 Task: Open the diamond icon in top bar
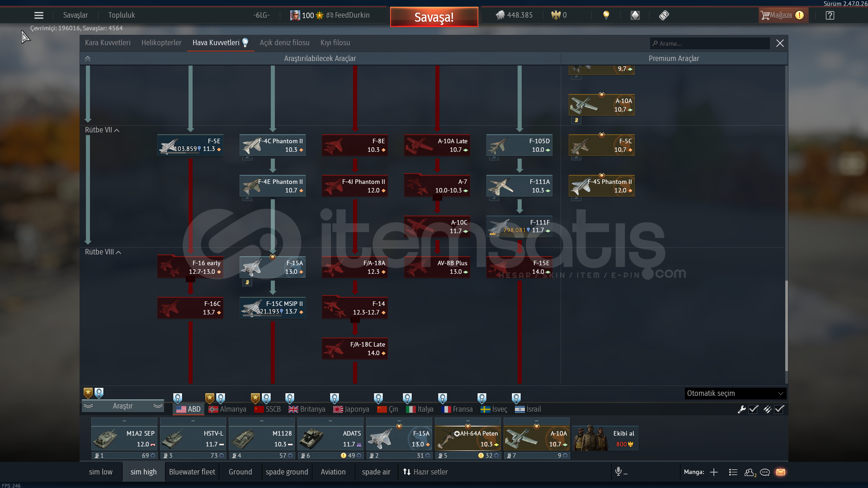(x=635, y=15)
